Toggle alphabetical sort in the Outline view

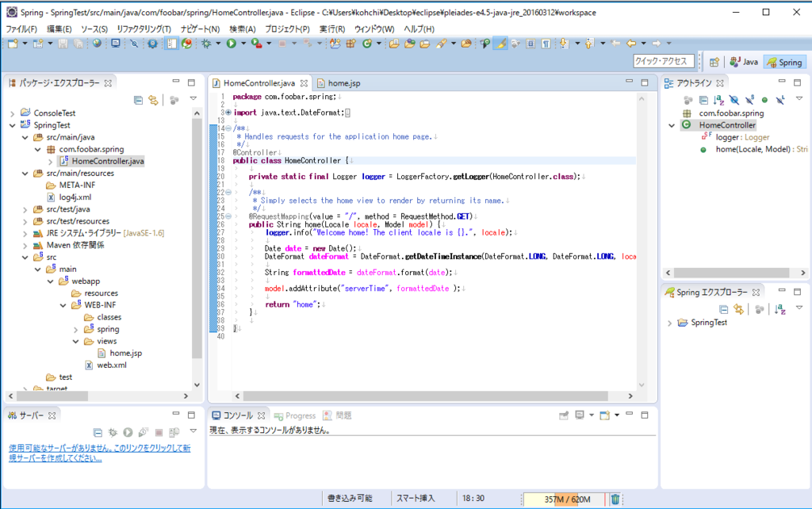(x=718, y=100)
